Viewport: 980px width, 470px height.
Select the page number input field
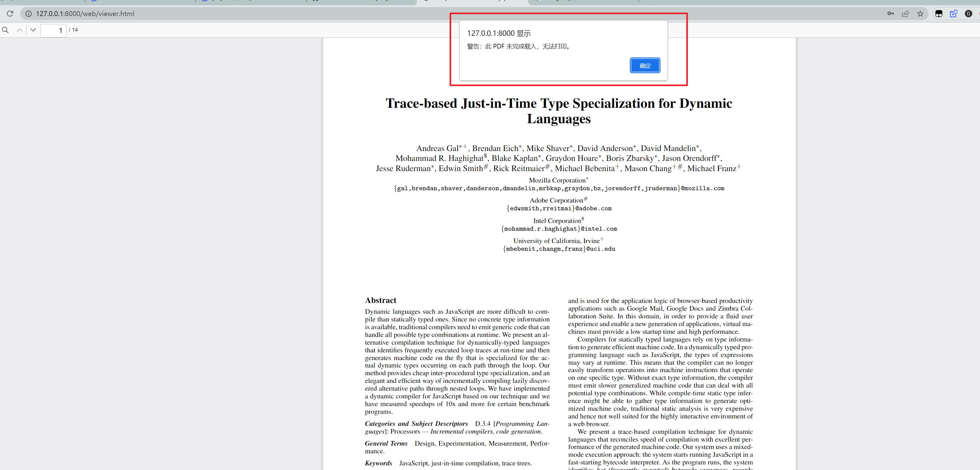pos(54,31)
